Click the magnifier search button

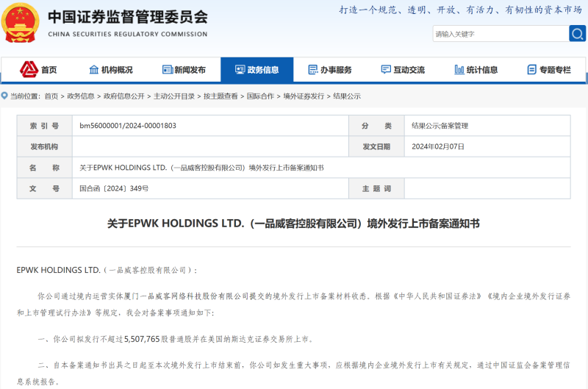[x=577, y=34]
